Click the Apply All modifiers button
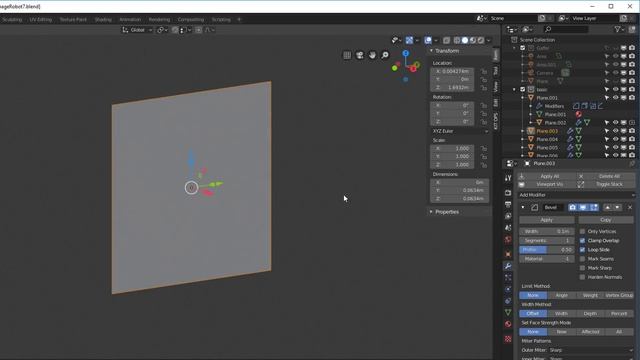640x360 pixels. tap(546, 176)
